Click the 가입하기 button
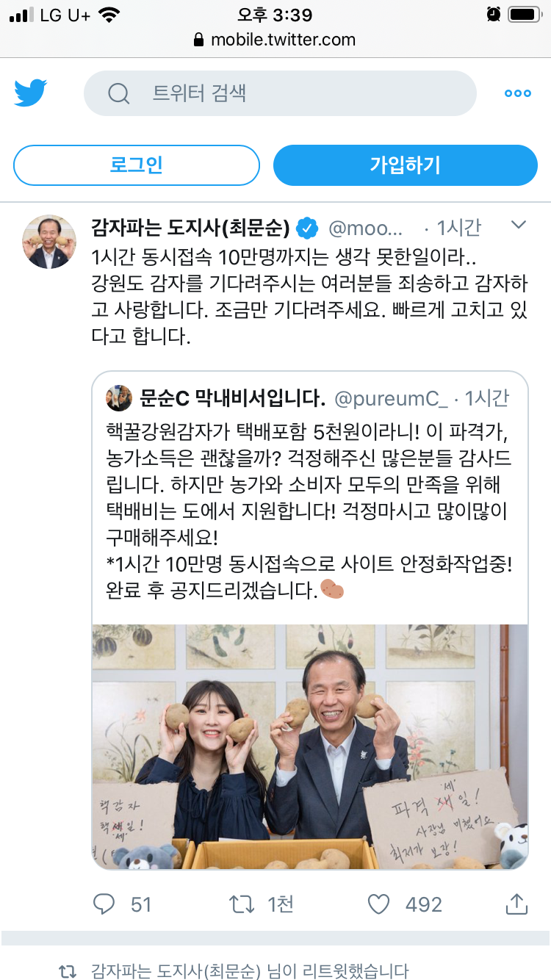Screen dimensions: 551x980 (x=406, y=165)
